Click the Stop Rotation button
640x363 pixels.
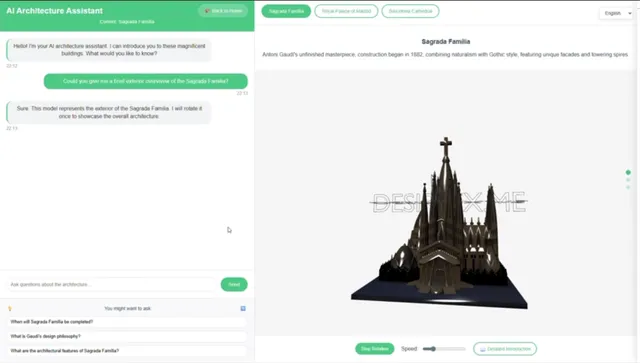(x=374, y=349)
